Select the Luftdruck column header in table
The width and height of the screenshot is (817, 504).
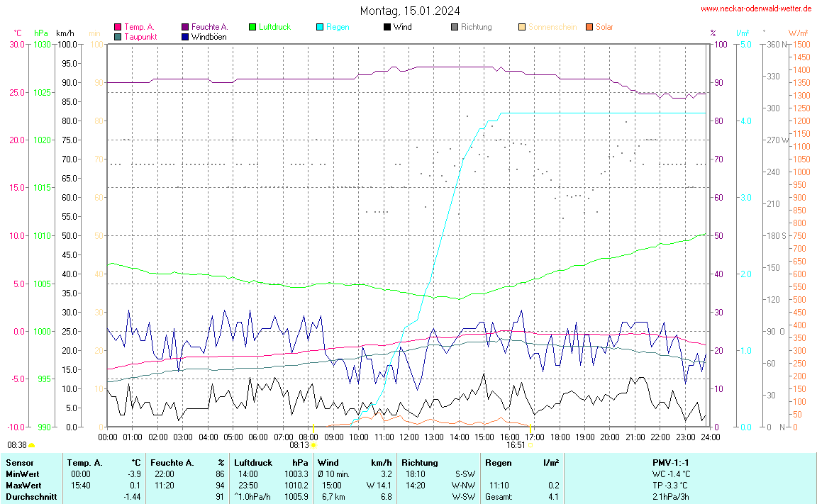click(x=254, y=462)
